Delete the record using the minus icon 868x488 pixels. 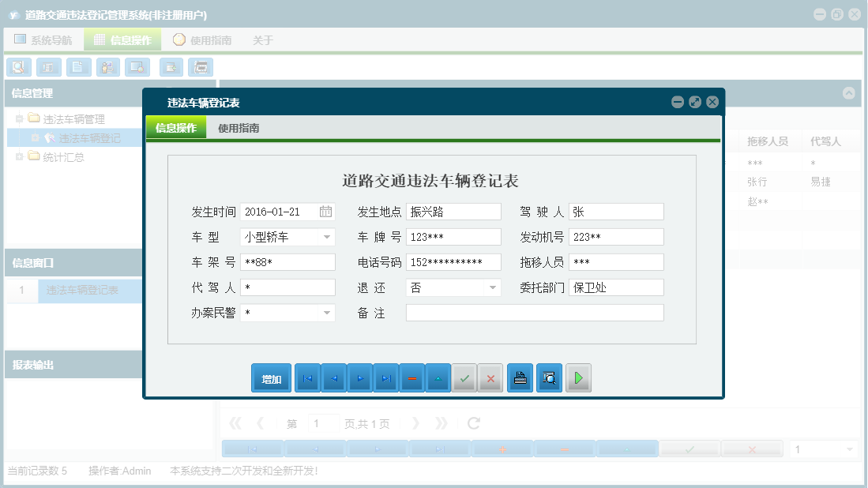pos(412,378)
